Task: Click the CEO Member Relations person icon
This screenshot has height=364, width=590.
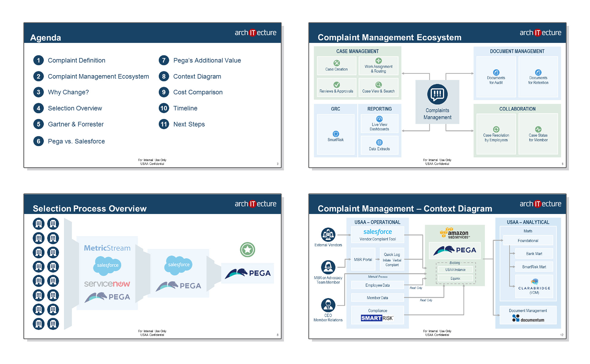Action: tap(328, 305)
